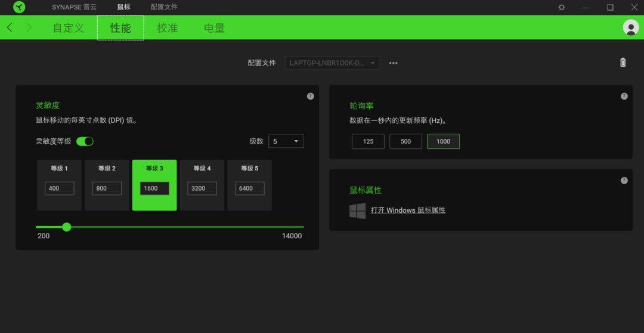Viewport: 644px width, 333px height.
Task: Click the battery status icon
Action: [x=623, y=63]
